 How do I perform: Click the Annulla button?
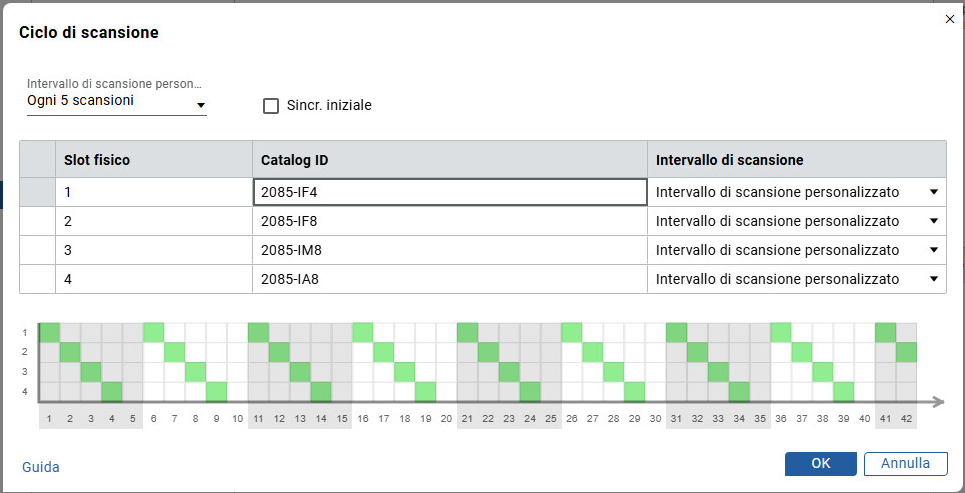pos(905,464)
